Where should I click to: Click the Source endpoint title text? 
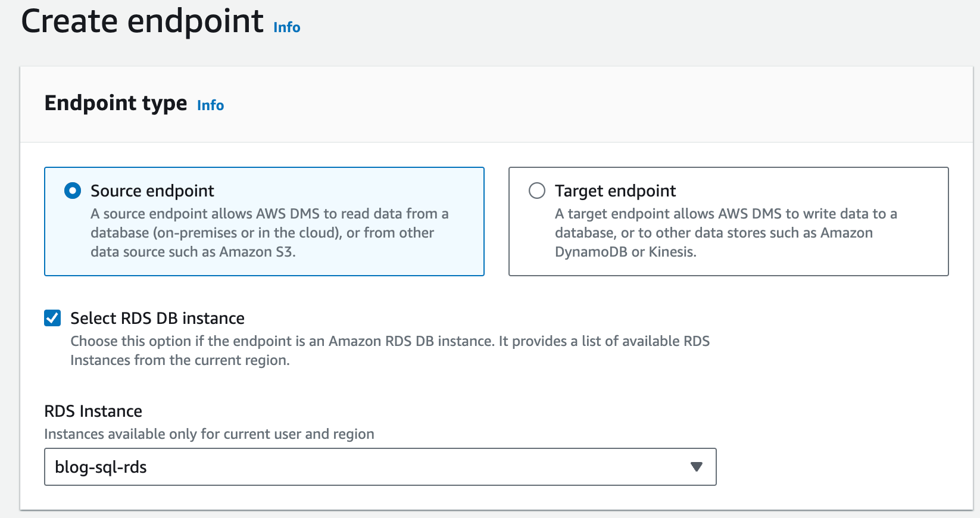click(152, 191)
